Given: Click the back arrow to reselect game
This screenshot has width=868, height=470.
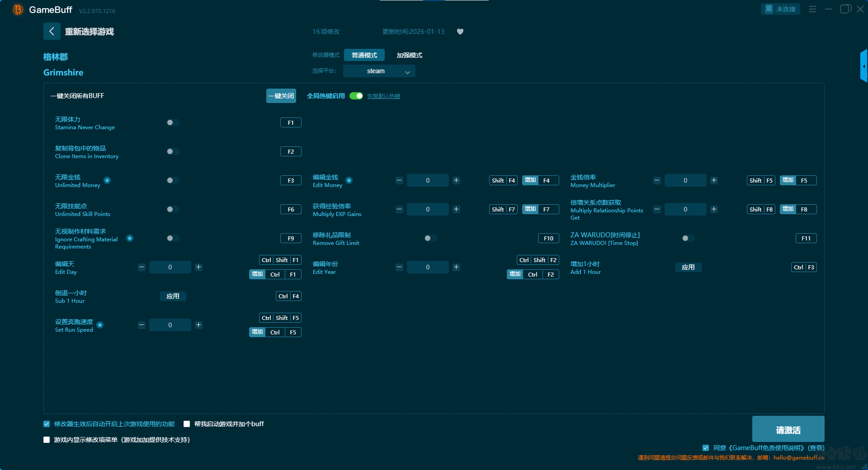Looking at the screenshot, I should pyautogui.click(x=52, y=31).
